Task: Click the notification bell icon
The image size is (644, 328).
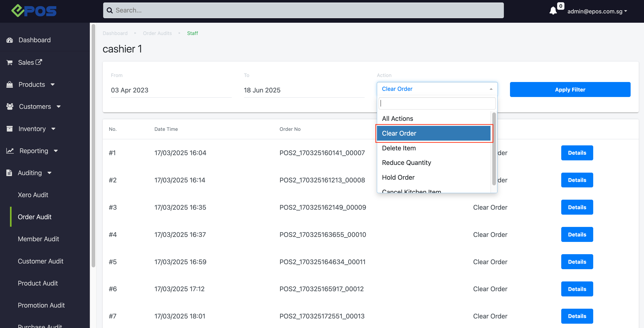Action: click(x=553, y=11)
